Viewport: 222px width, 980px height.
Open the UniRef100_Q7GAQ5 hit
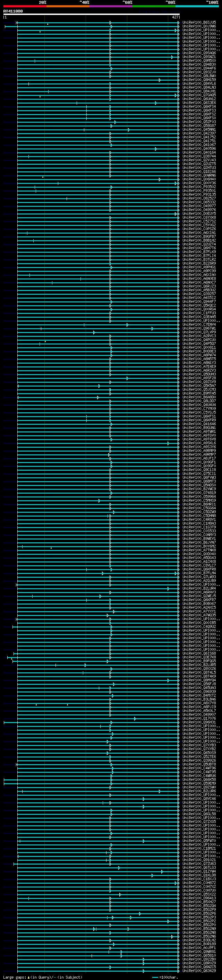pos(199,95)
